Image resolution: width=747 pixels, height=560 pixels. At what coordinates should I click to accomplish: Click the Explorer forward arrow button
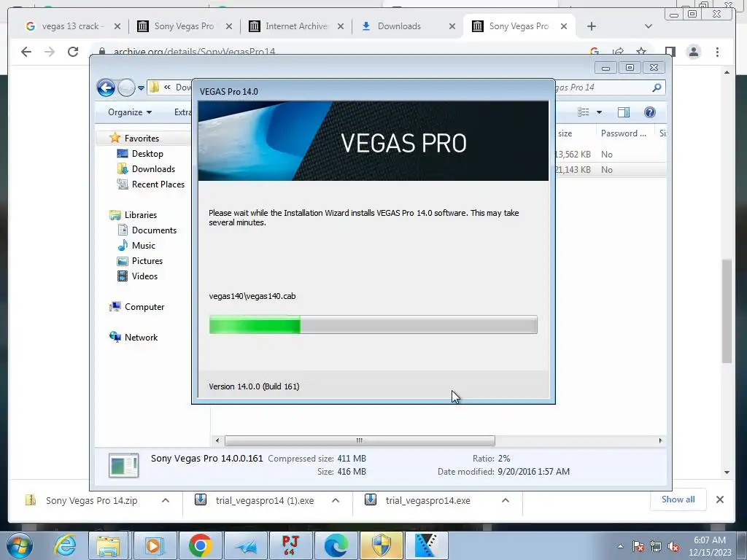tap(126, 87)
